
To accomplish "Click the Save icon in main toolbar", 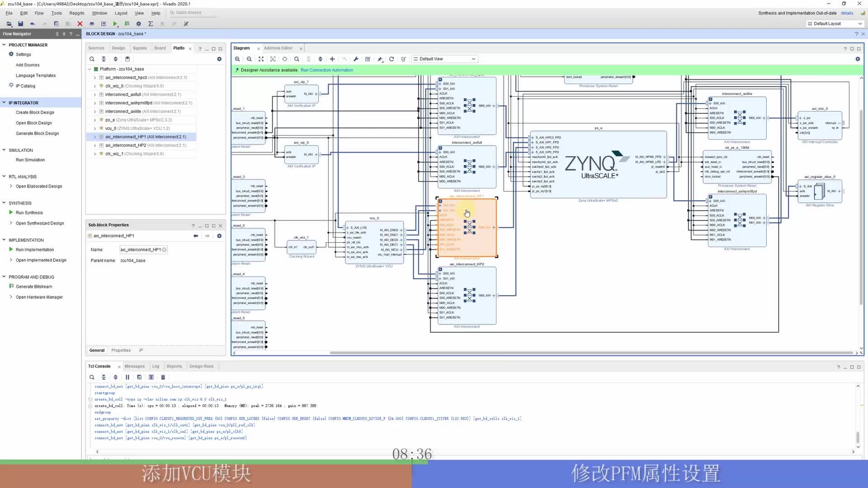I will [20, 23].
